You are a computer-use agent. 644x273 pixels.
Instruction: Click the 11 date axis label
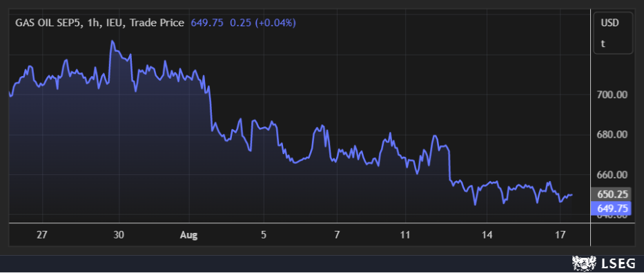(405, 235)
